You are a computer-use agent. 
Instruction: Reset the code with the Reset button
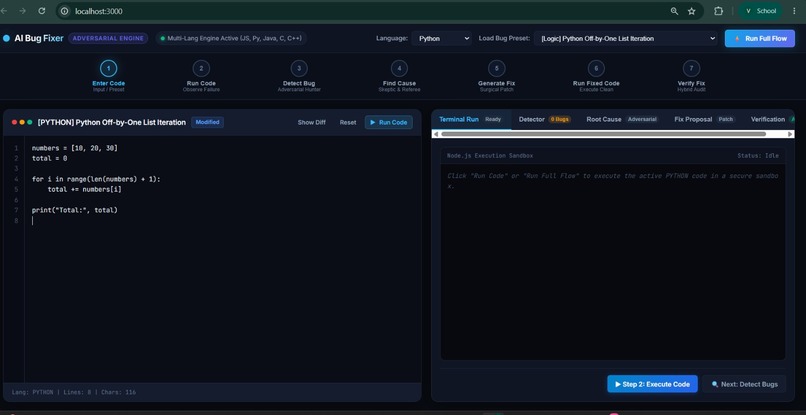pyautogui.click(x=348, y=122)
